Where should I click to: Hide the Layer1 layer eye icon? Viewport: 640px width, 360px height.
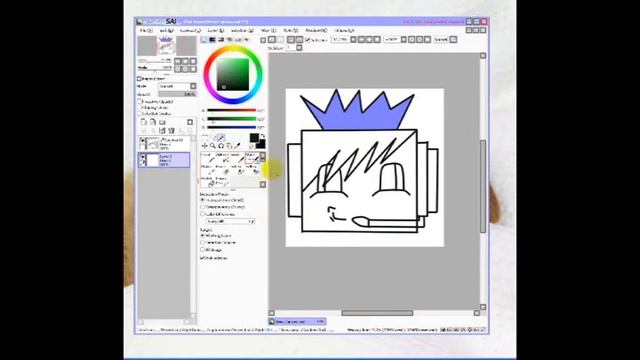tap(142, 157)
